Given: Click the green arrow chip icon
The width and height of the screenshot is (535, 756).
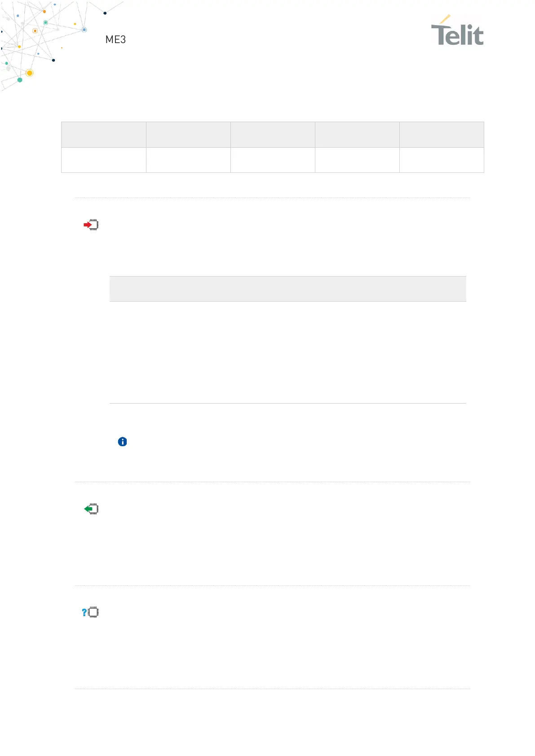Looking at the screenshot, I should tap(92, 509).
